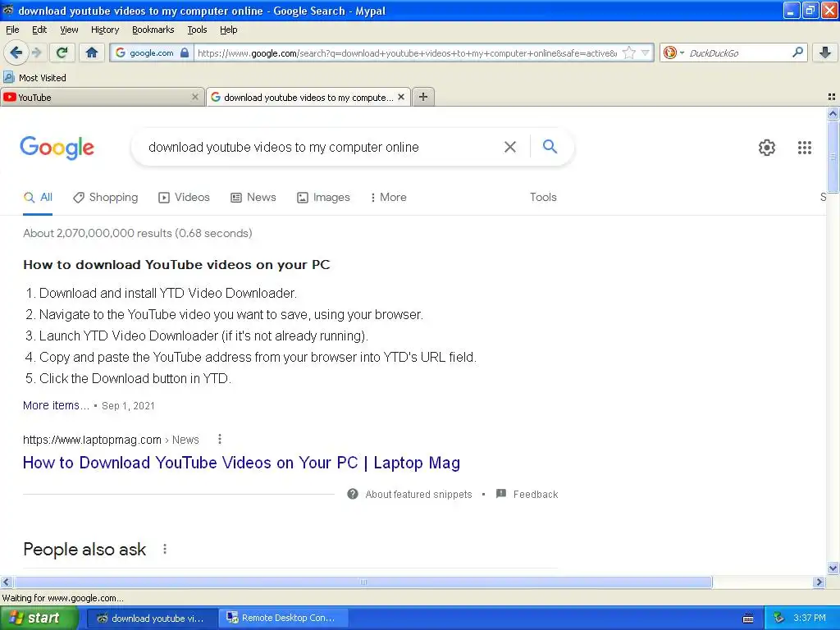Switch to Videos results

pyautogui.click(x=184, y=197)
